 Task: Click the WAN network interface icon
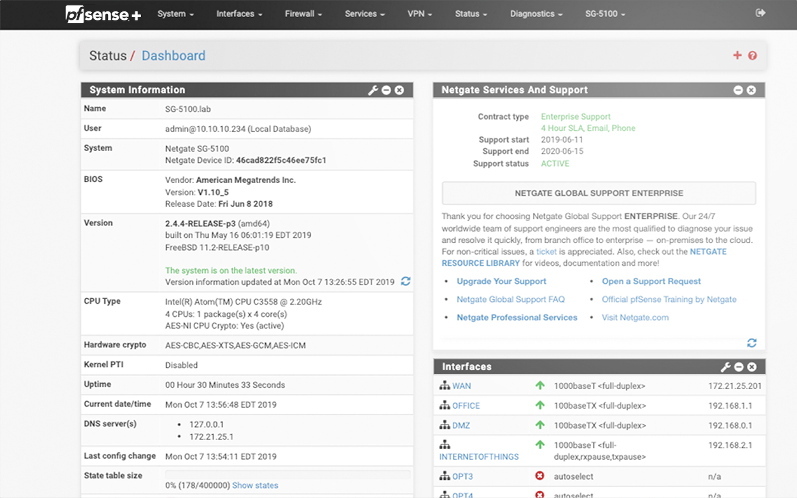point(445,386)
